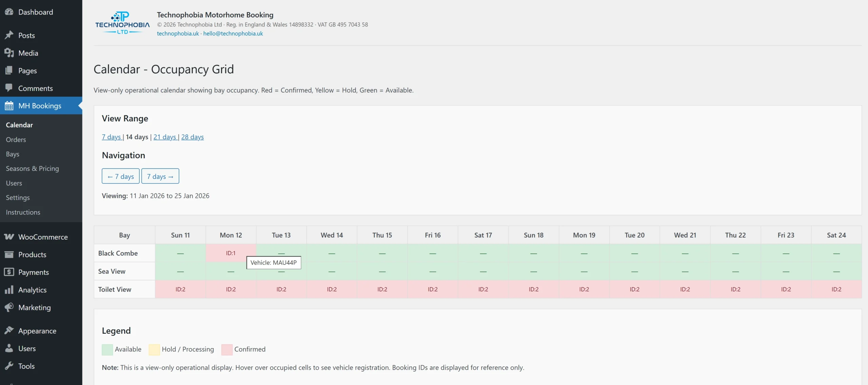Switch view range to 7 days
Screen dimensions: 868x385
[x=111, y=137]
